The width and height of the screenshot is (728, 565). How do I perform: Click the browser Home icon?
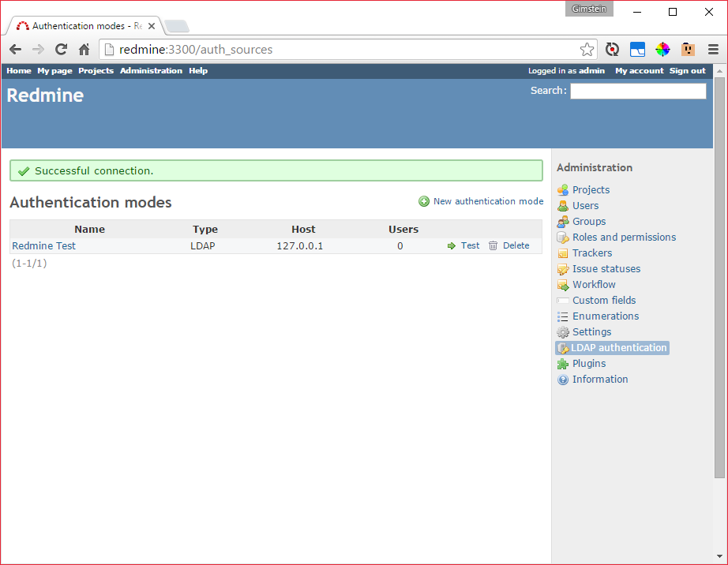84,50
